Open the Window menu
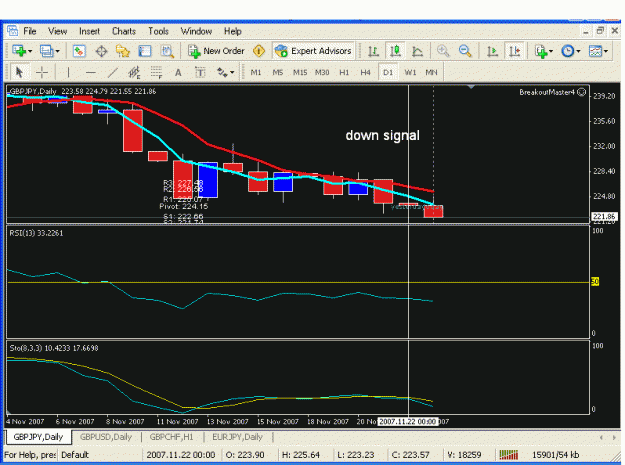 click(196, 31)
